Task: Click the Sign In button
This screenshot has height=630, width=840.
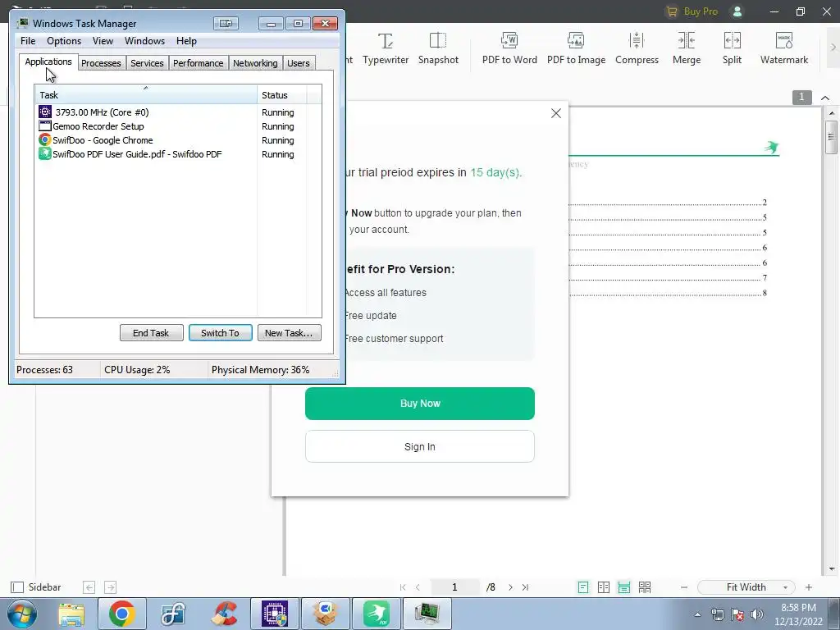Action: pos(419,446)
